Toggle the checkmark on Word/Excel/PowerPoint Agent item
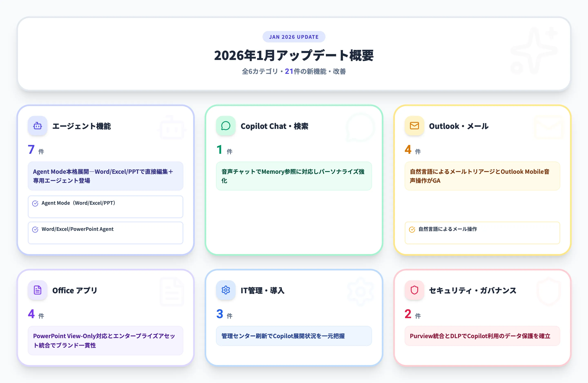 point(35,229)
